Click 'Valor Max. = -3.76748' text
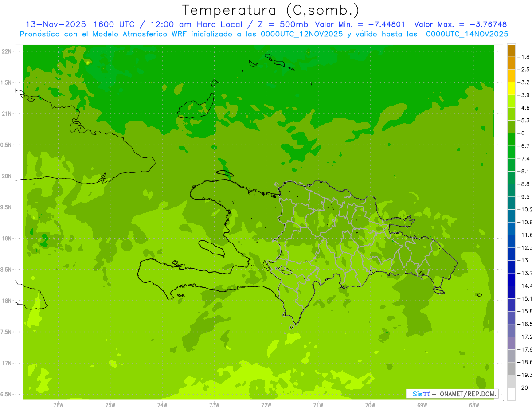This screenshot has width=532, height=411. [460, 24]
